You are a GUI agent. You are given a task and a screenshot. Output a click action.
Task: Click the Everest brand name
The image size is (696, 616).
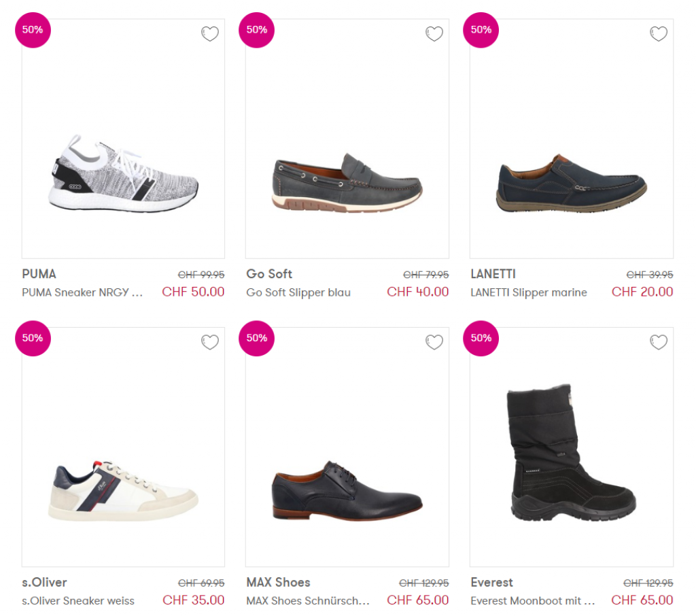[491, 583]
